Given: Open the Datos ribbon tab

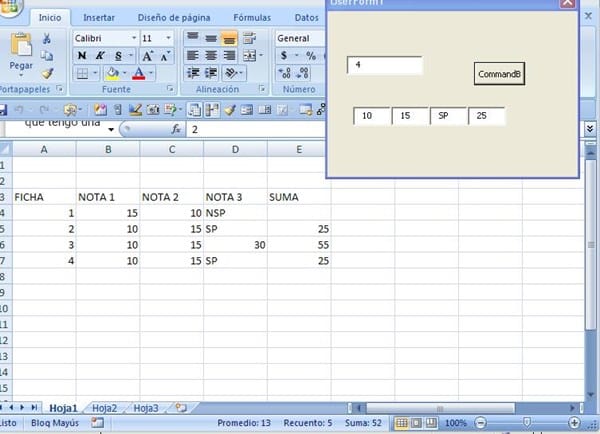Looking at the screenshot, I should (306, 18).
